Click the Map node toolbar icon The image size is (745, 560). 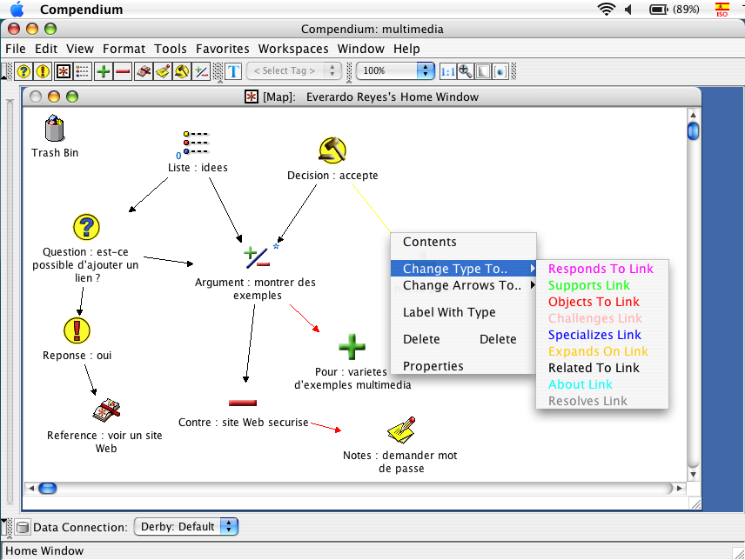tap(63, 71)
